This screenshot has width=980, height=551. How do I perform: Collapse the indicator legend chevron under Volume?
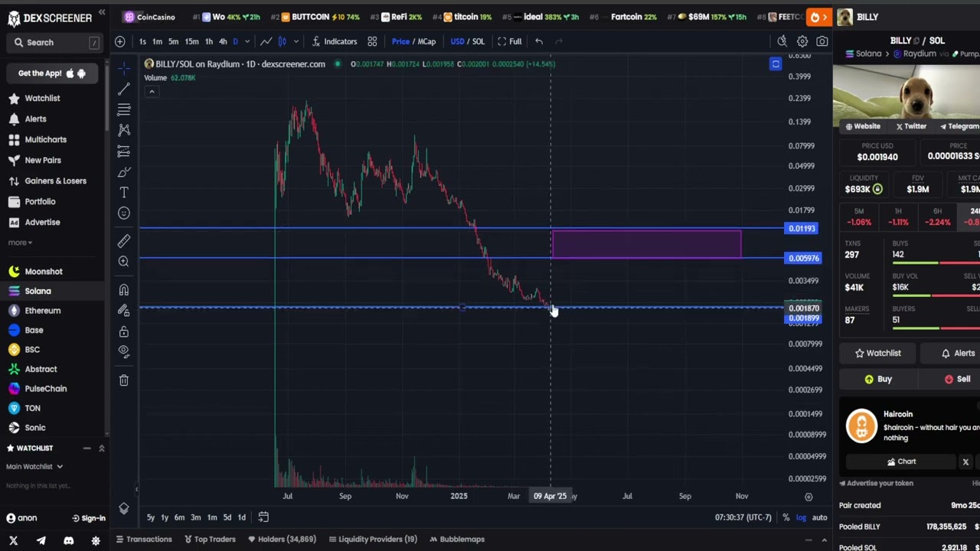(152, 92)
